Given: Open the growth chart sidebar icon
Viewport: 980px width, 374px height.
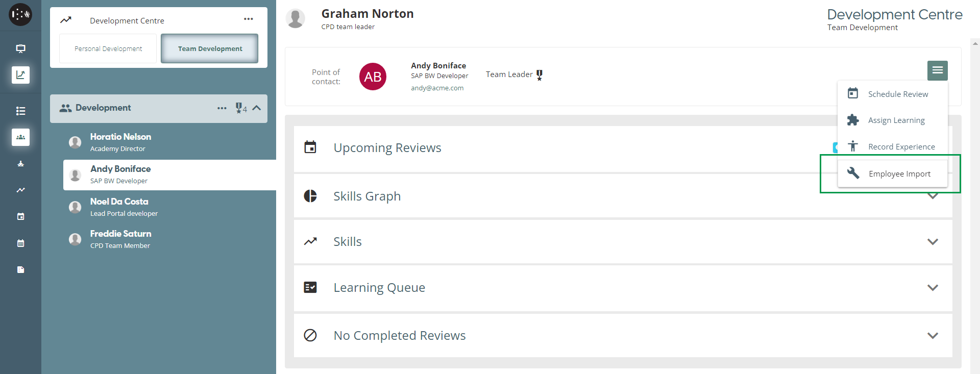Looking at the screenshot, I should coord(20,75).
